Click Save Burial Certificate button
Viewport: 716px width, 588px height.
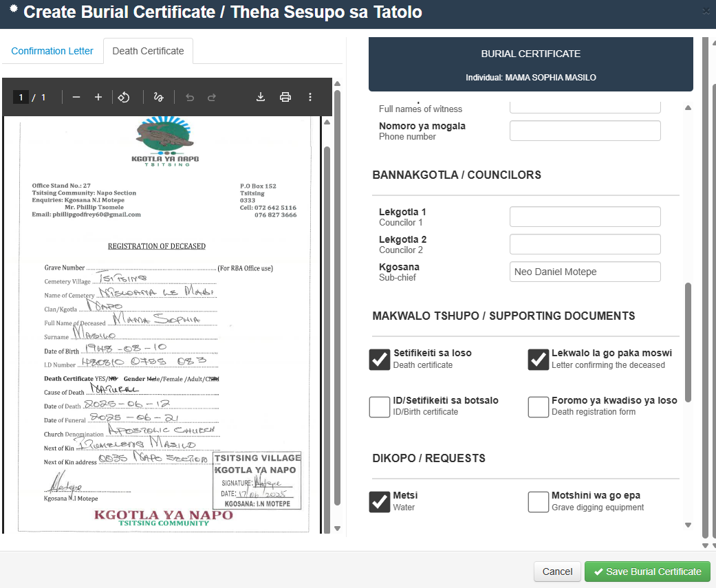[x=647, y=571]
